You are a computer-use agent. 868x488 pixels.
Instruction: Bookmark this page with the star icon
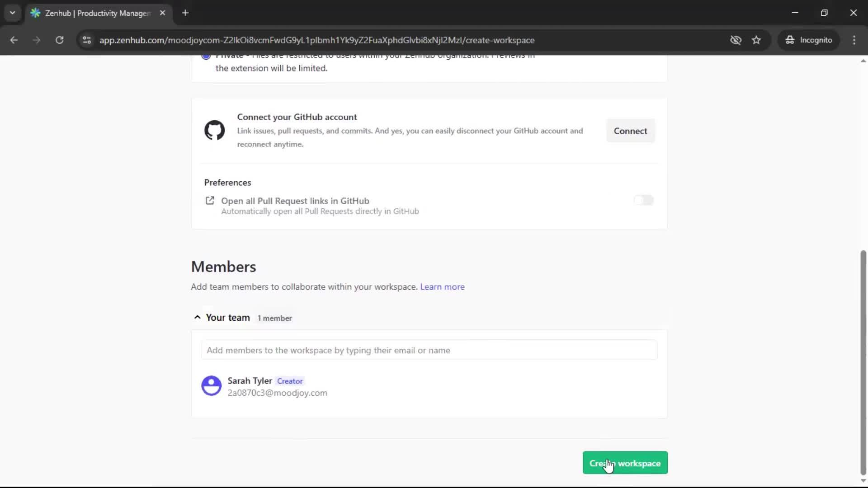[x=756, y=40]
